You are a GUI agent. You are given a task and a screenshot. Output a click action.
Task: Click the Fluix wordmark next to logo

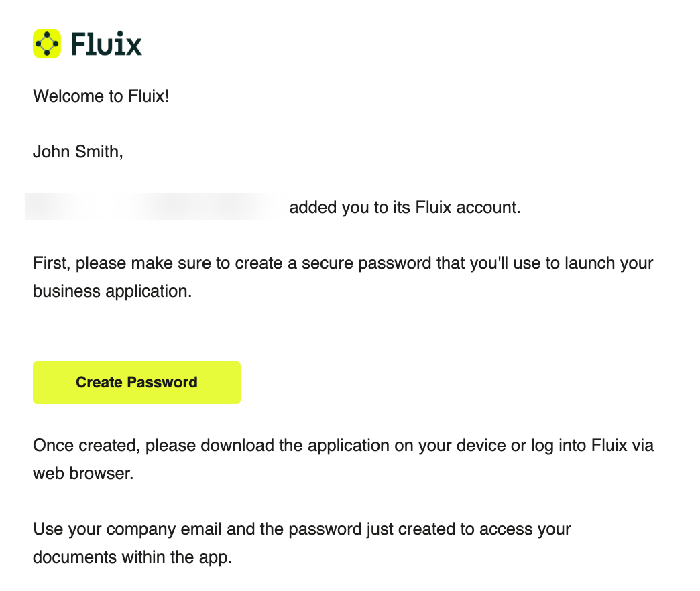click(x=106, y=44)
